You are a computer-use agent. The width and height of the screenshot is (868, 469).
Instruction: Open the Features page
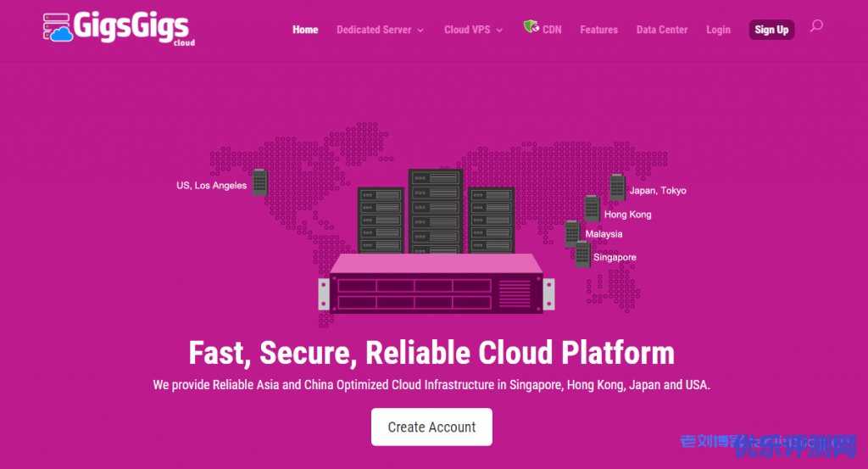click(x=598, y=30)
